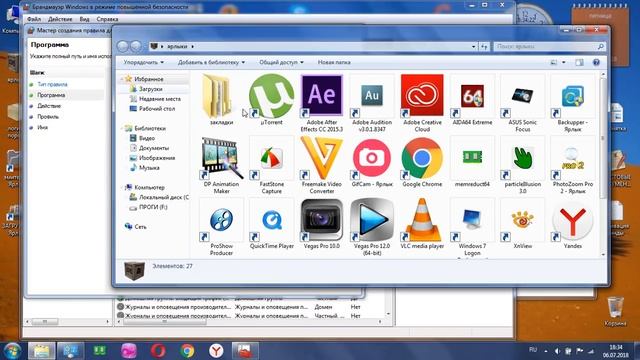
Task: Open the Упорядочить dropdown menu
Action: pos(143,62)
